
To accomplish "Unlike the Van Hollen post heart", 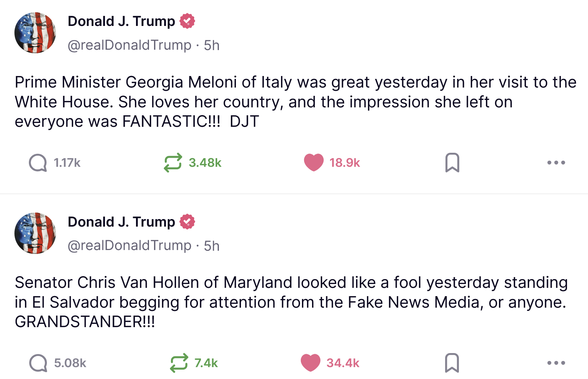I will point(311,363).
